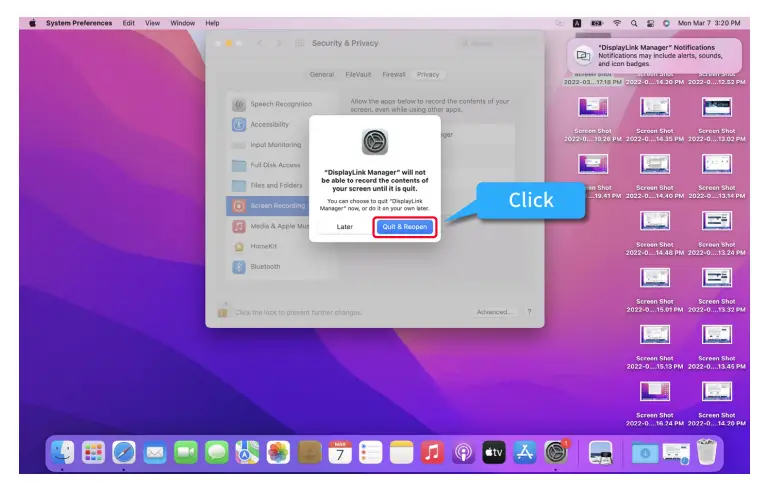Switch to the Firewall tab
Viewport: 758px width, 488px height.
394,74
